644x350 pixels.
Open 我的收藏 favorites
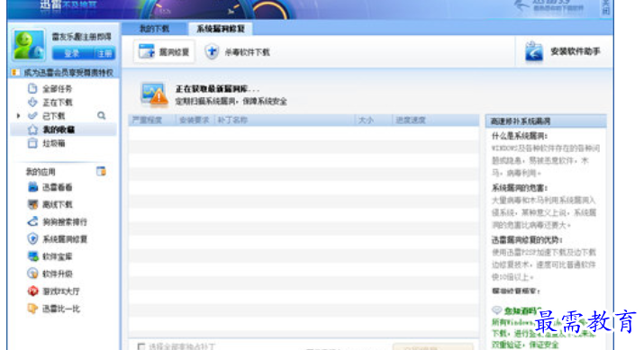(x=59, y=130)
